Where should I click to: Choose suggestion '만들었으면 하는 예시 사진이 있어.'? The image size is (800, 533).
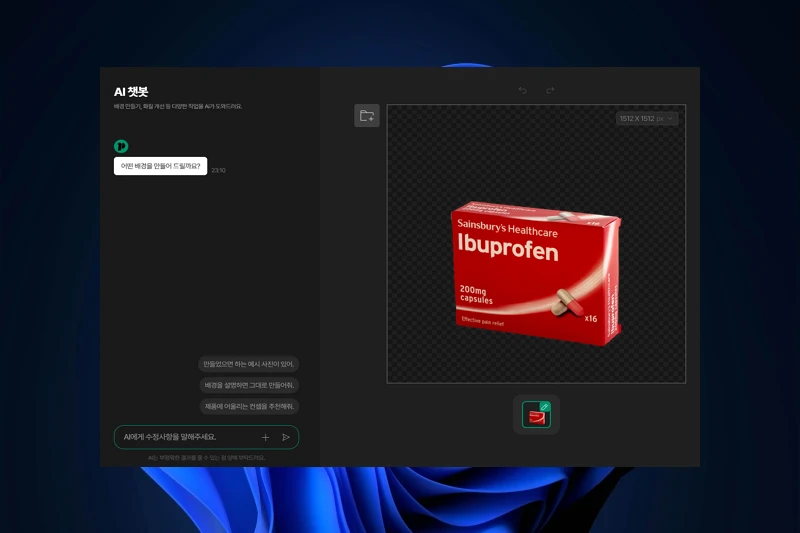(x=248, y=364)
